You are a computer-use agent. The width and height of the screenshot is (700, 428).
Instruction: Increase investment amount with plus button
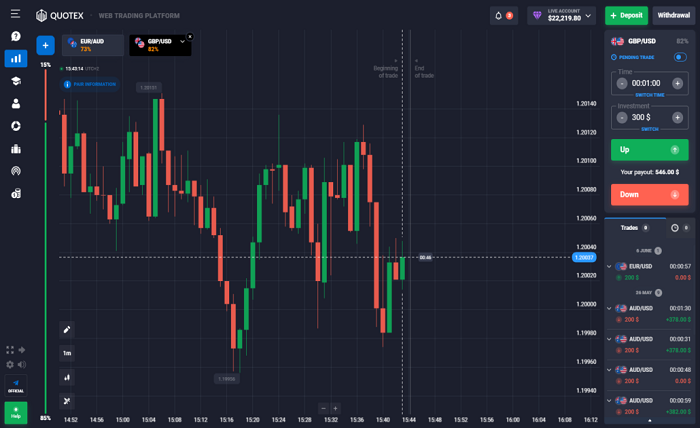(x=677, y=117)
